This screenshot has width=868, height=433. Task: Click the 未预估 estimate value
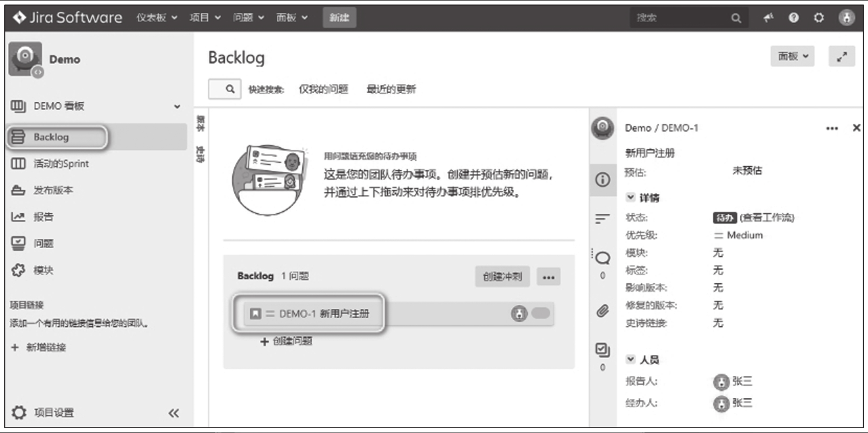click(x=747, y=171)
